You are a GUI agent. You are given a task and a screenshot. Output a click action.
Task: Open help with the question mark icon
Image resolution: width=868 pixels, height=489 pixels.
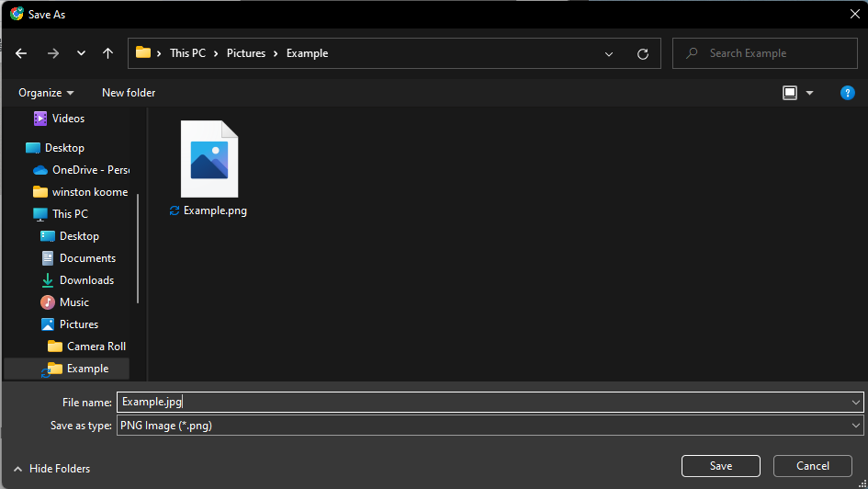tap(848, 93)
